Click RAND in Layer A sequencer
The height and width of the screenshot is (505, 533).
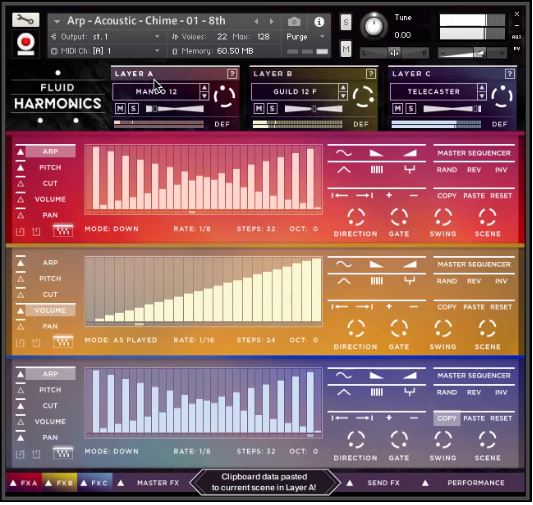point(447,170)
